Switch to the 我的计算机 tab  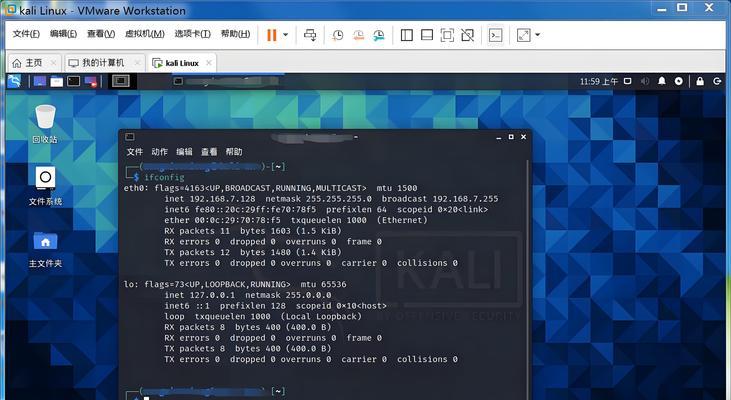click(103, 63)
